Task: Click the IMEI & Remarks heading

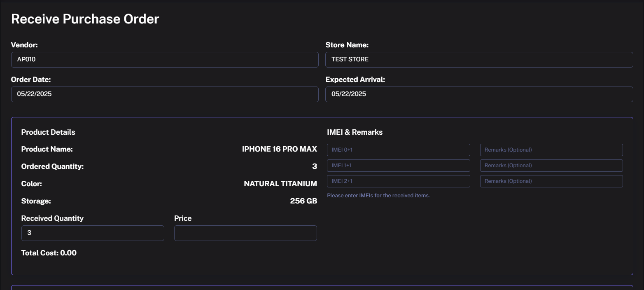Action: coord(355,132)
